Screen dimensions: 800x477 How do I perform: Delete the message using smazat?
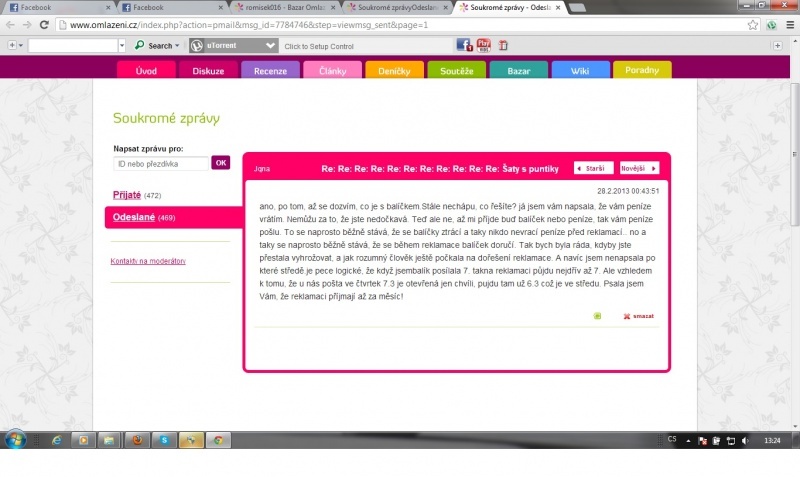click(639, 316)
